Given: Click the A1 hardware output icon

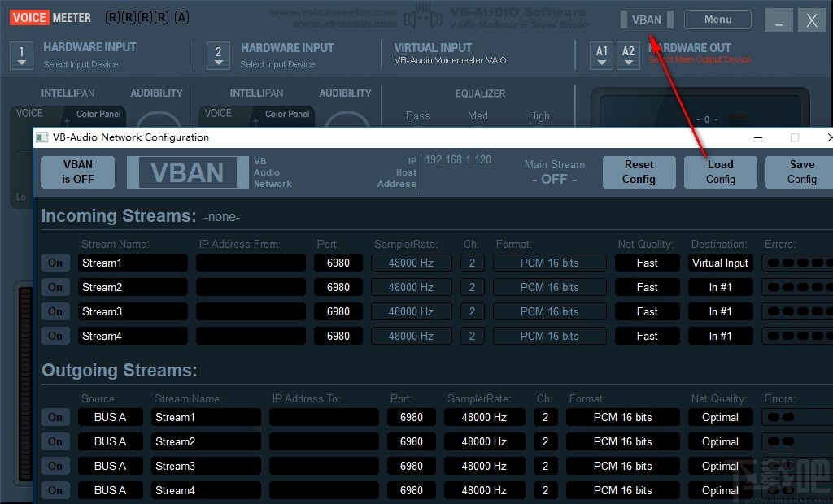Looking at the screenshot, I should (x=602, y=55).
